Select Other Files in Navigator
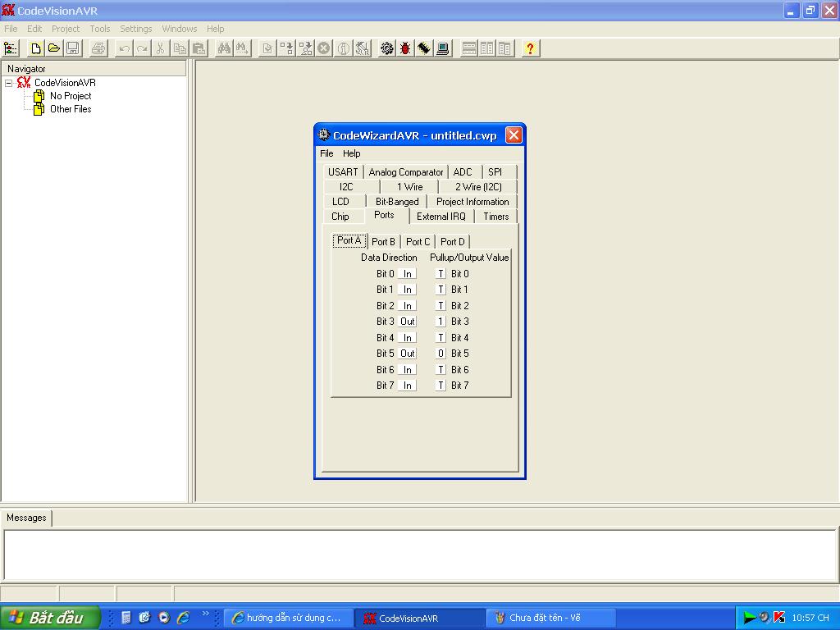840x630 pixels. [x=71, y=109]
